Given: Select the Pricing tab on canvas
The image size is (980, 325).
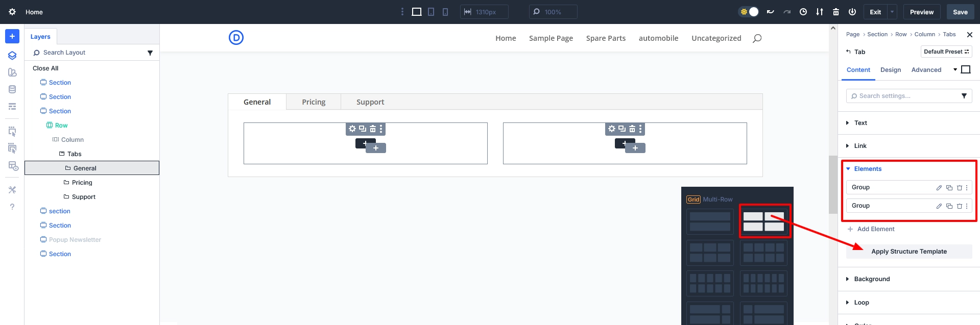Looking at the screenshot, I should point(314,102).
